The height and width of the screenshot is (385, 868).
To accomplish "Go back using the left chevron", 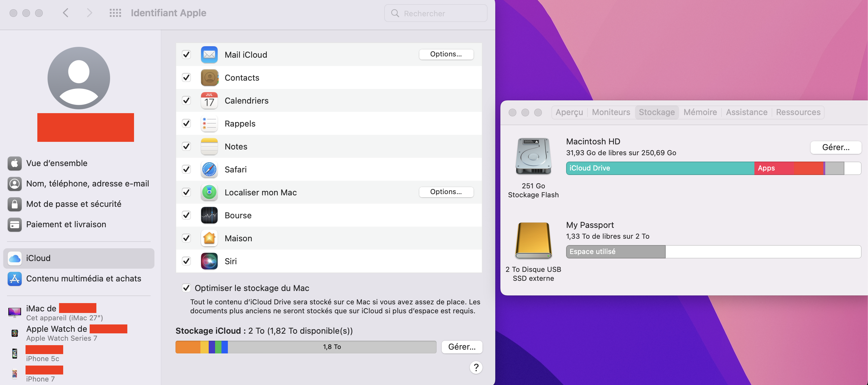I will [x=66, y=13].
